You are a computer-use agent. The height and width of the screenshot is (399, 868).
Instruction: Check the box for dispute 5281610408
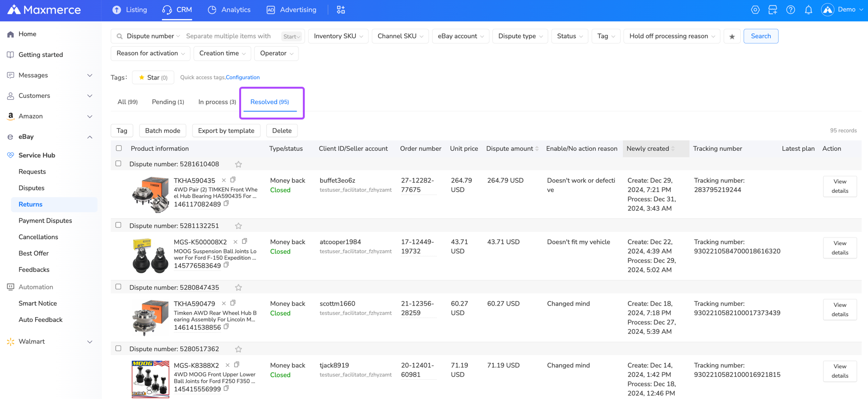click(119, 164)
